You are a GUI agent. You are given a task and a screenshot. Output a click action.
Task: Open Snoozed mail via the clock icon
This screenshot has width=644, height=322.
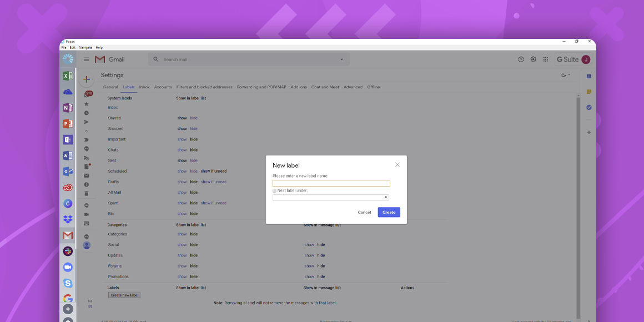click(x=86, y=113)
